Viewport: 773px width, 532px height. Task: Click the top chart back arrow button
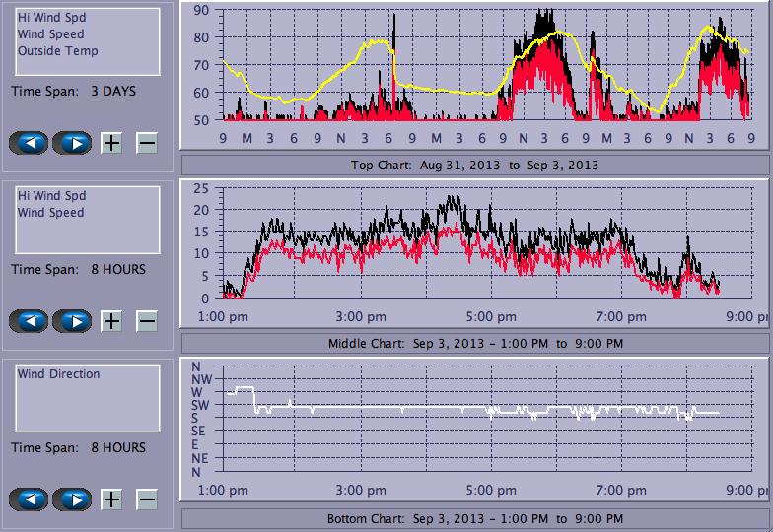[29, 143]
